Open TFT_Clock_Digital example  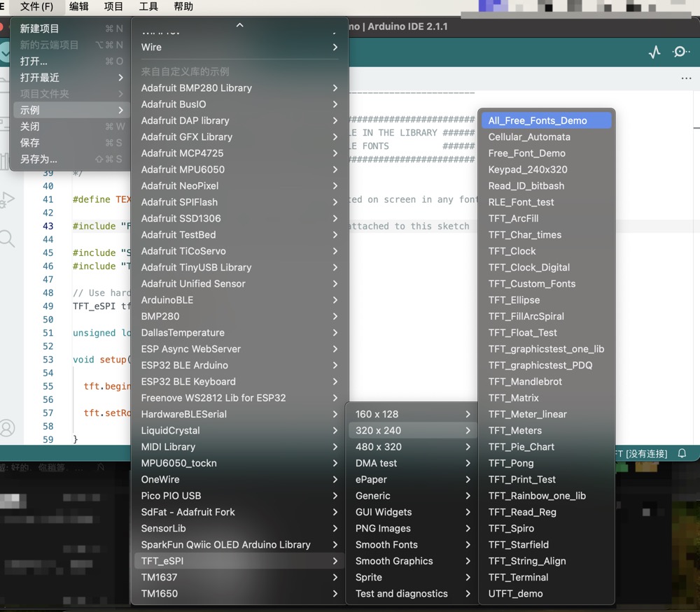pos(547,268)
